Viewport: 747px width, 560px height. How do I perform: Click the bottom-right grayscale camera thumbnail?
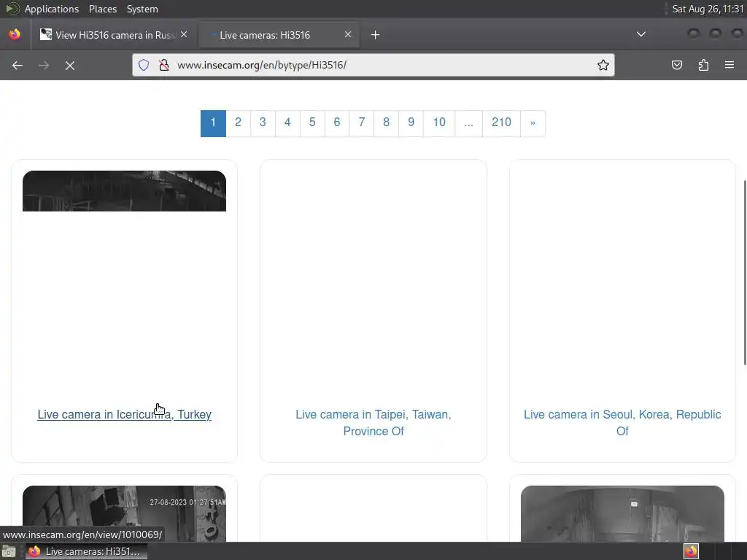click(x=622, y=513)
